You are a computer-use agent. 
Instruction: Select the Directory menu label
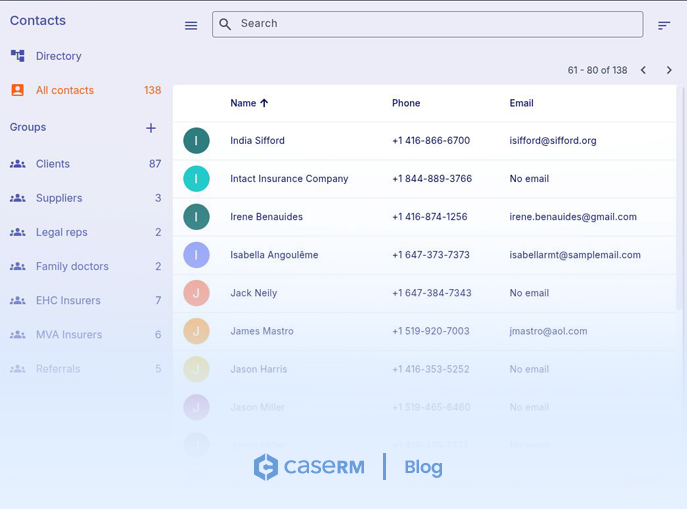pyautogui.click(x=59, y=56)
